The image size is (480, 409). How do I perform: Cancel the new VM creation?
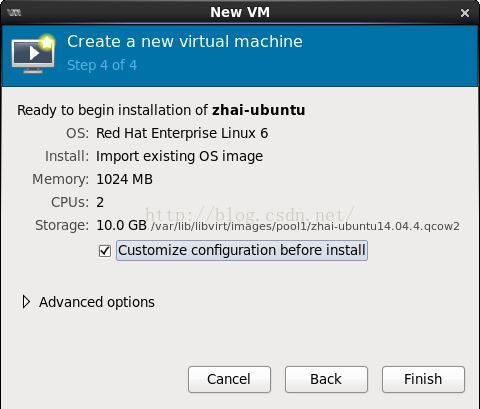[x=229, y=379]
